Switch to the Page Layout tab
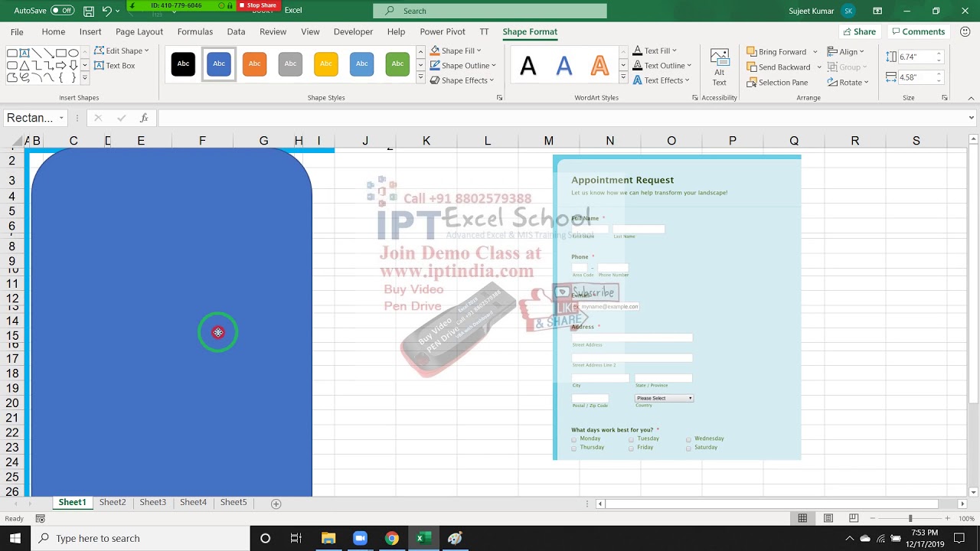980x551 pixels. click(x=139, y=31)
